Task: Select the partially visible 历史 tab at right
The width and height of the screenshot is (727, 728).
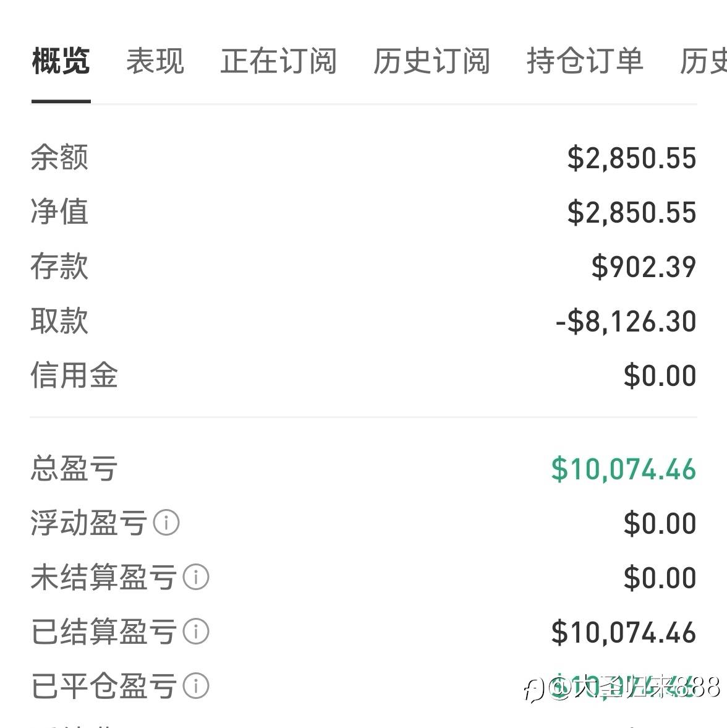Action: pyautogui.click(x=704, y=61)
